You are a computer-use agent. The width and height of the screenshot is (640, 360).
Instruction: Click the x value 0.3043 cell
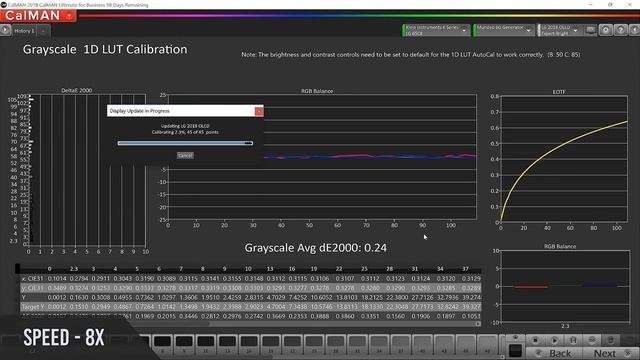point(122,278)
